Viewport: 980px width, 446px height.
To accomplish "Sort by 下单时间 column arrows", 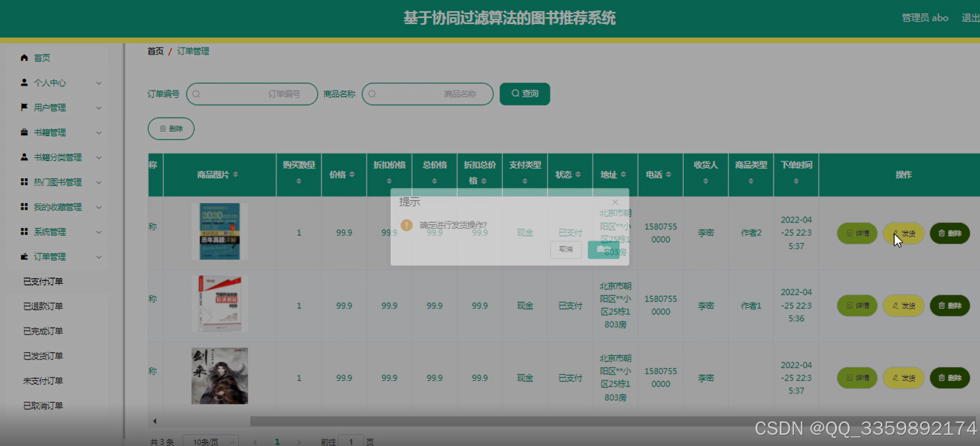I will tap(796, 181).
